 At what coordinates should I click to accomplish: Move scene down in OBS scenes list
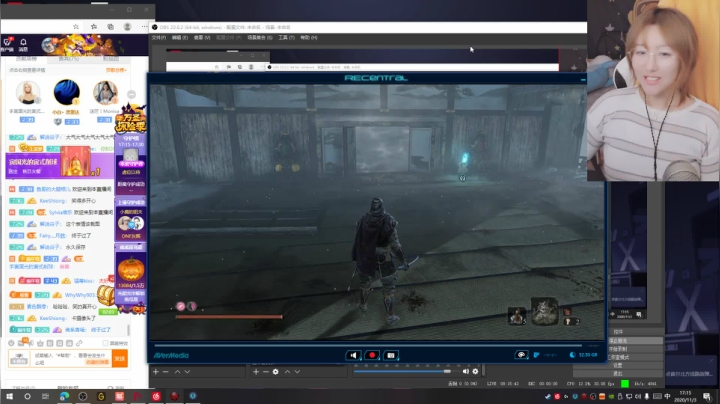click(187, 371)
